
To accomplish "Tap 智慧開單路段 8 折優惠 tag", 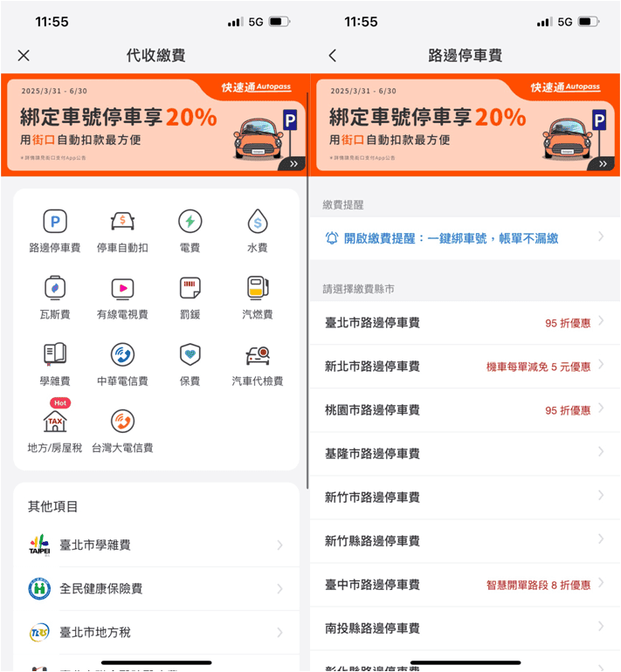I will (x=538, y=586).
